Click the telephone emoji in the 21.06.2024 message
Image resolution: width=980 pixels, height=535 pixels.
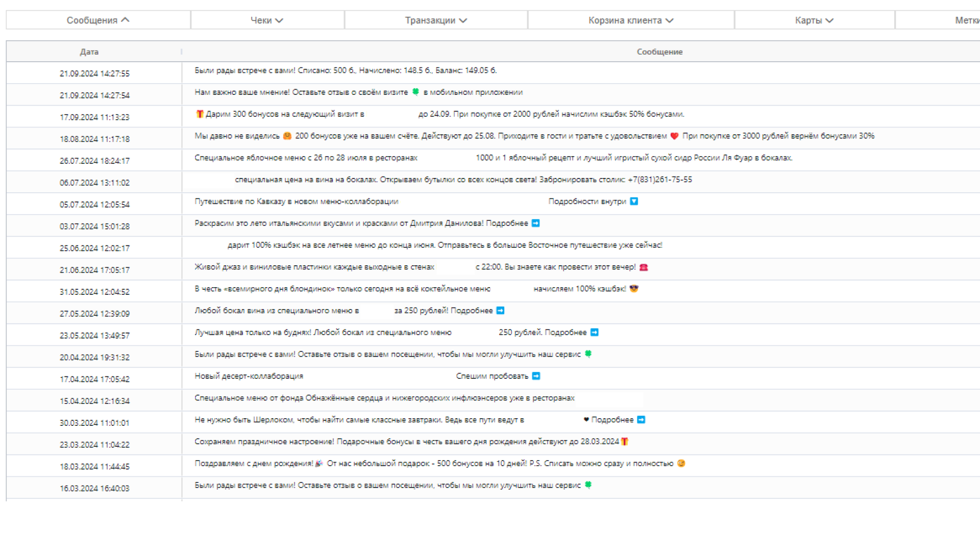[x=644, y=267]
